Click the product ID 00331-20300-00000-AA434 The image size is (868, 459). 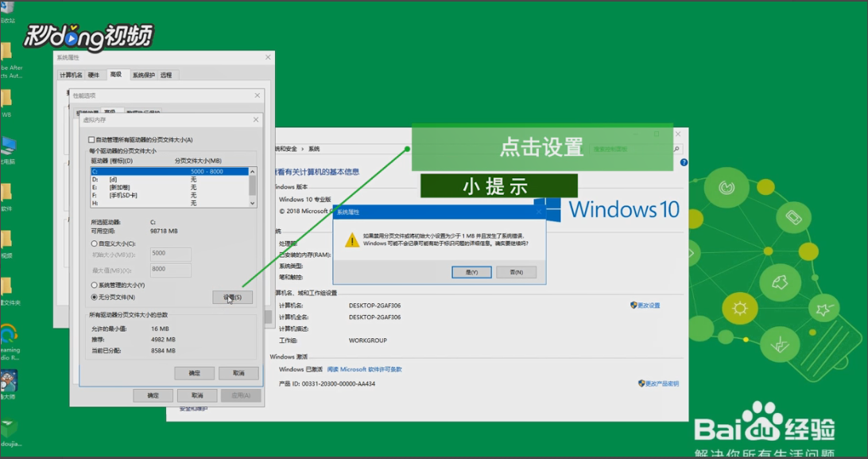pos(339,383)
